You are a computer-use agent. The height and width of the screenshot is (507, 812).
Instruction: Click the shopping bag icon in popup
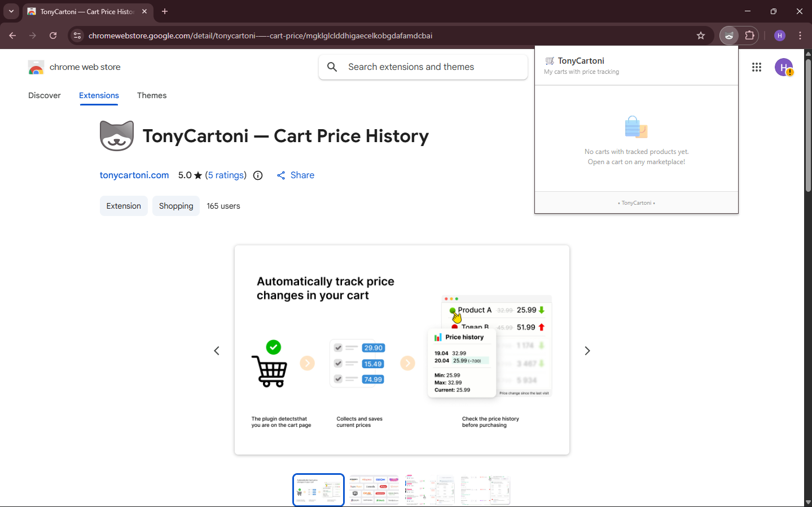(637, 127)
